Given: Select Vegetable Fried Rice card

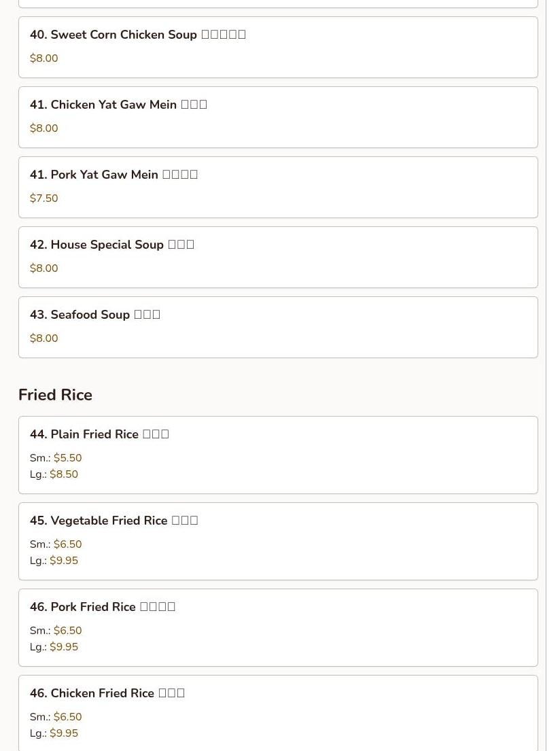Looking at the screenshot, I should (x=277, y=541).
